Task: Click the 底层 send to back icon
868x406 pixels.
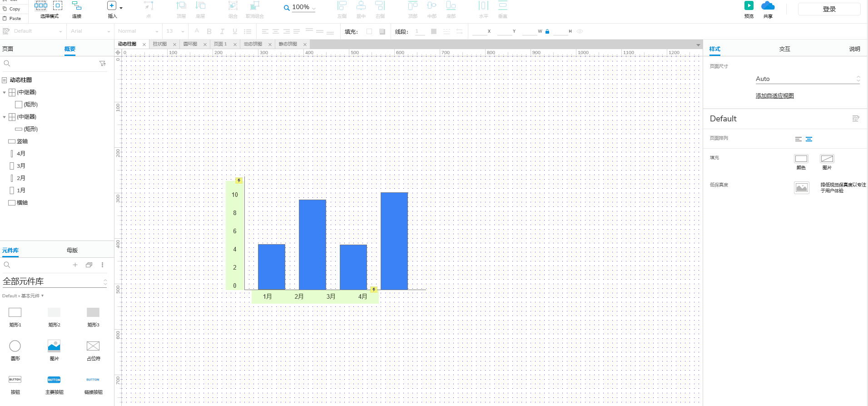Action: (200, 6)
